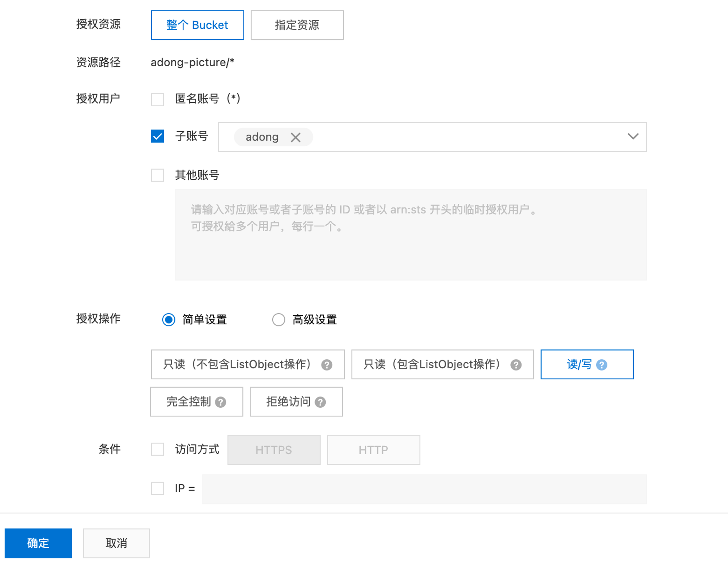Select the 简单设置 radio button
Viewport: 728px width, 562px height.
coord(169,320)
